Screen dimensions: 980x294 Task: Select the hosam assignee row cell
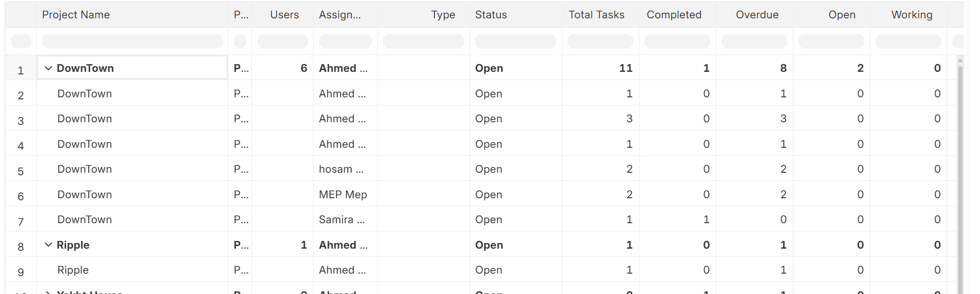(x=341, y=169)
